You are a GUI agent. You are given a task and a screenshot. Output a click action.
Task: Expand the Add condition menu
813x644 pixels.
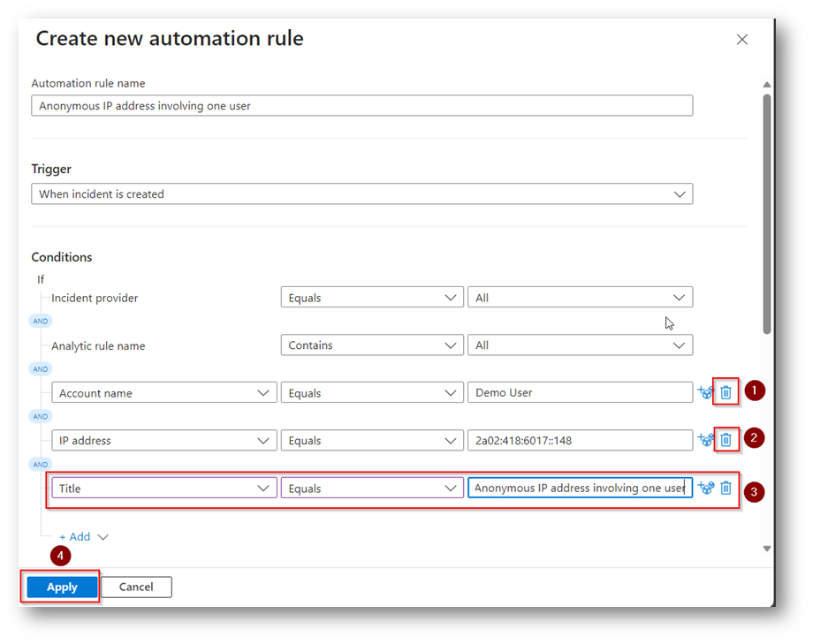[x=83, y=537]
